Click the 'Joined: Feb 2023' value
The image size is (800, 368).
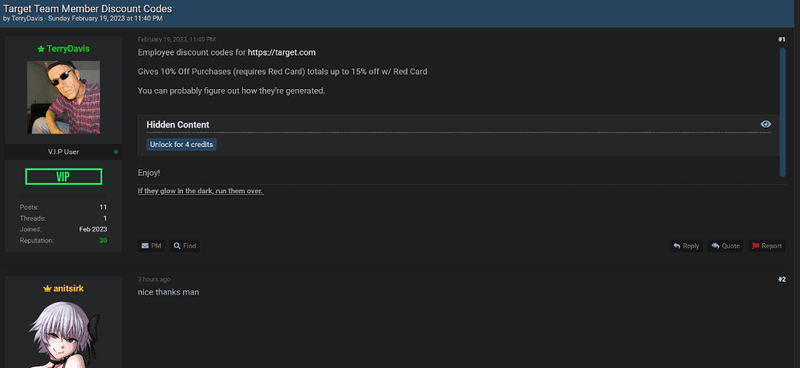coord(93,229)
